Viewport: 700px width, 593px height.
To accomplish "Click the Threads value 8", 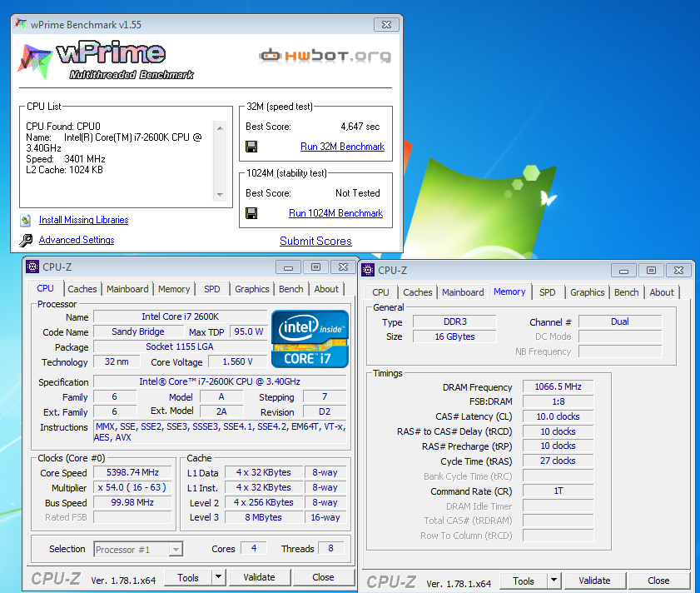I will coord(330,548).
